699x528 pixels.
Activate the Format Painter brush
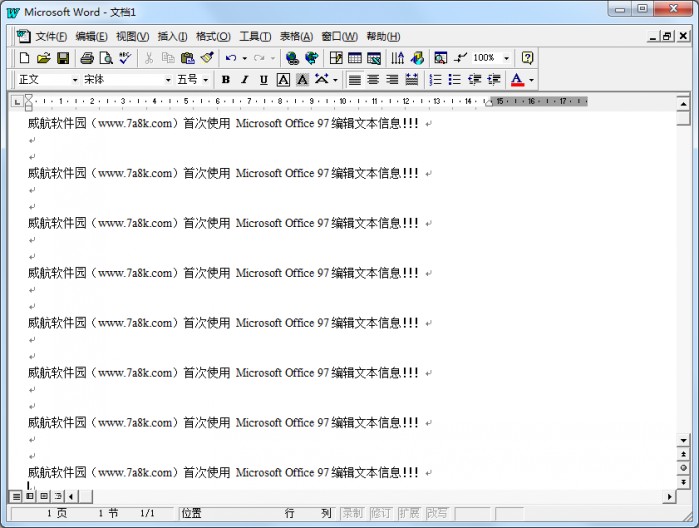[x=207, y=58]
